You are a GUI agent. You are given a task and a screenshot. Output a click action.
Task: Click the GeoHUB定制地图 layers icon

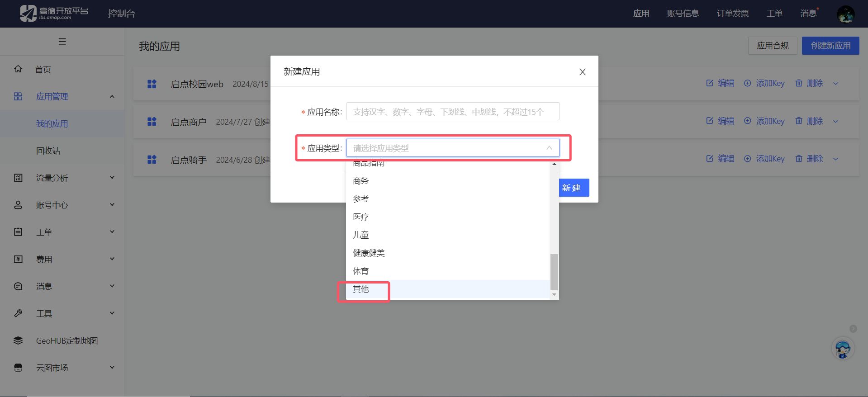(x=18, y=340)
